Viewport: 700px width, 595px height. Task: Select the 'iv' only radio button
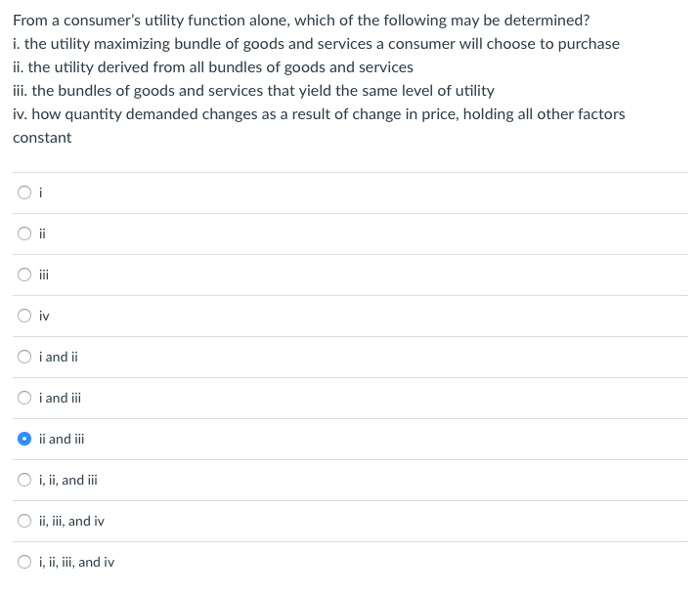pos(23,316)
